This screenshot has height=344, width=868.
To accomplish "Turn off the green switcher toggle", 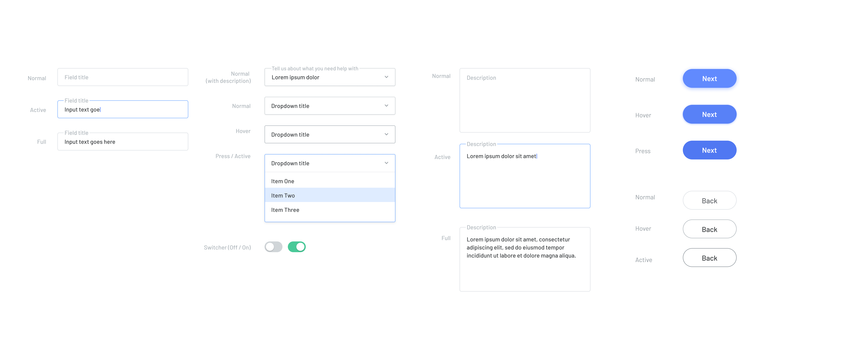I will (x=297, y=247).
